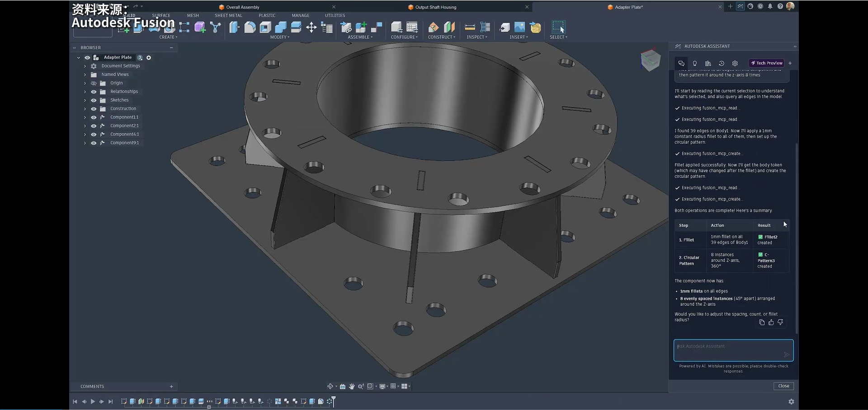Toggle visibility of Construction folder
This screenshot has height=410, width=868.
pos(94,109)
